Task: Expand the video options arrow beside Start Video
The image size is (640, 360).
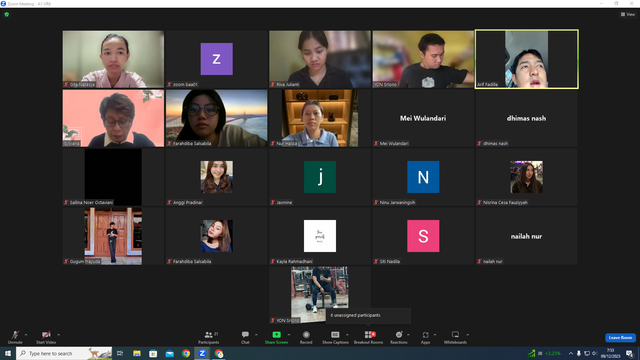Action: pos(59,335)
